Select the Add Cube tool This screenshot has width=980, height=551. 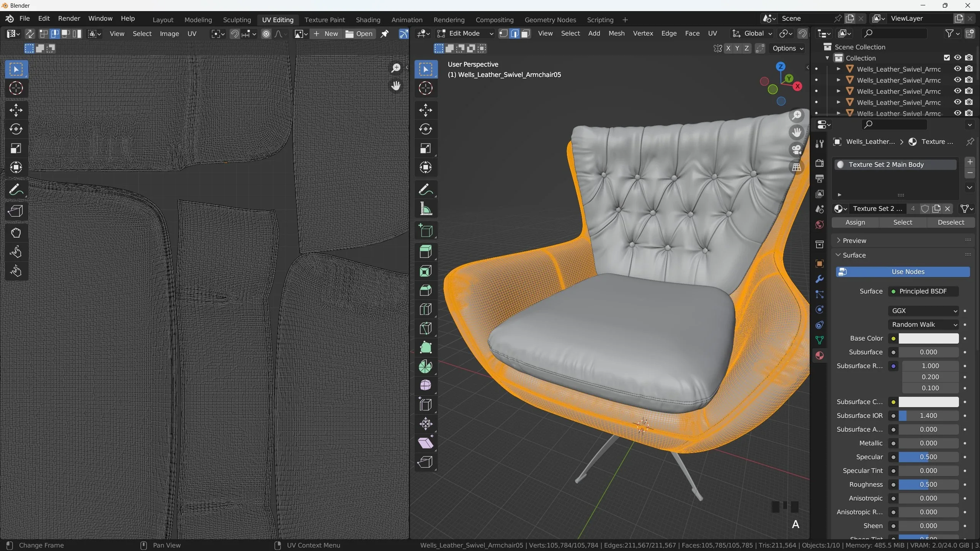click(426, 230)
